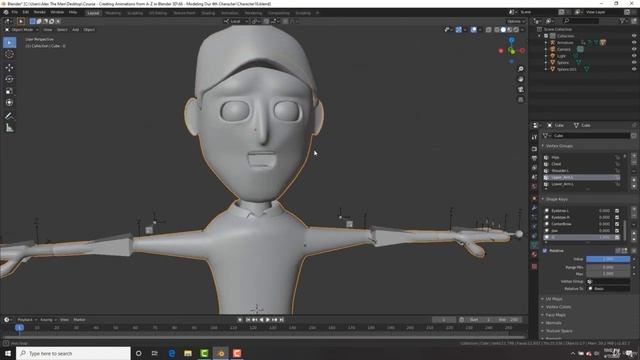
Task: Open Blender icon in the taskbar
Action: click(x=221, y=353)
